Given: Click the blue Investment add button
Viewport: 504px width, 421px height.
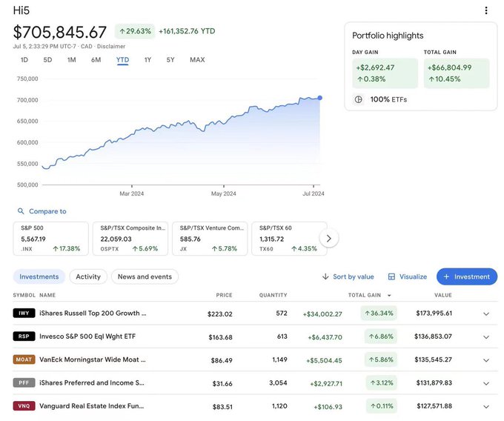Looking at the screenshot, I should point(467,276).
